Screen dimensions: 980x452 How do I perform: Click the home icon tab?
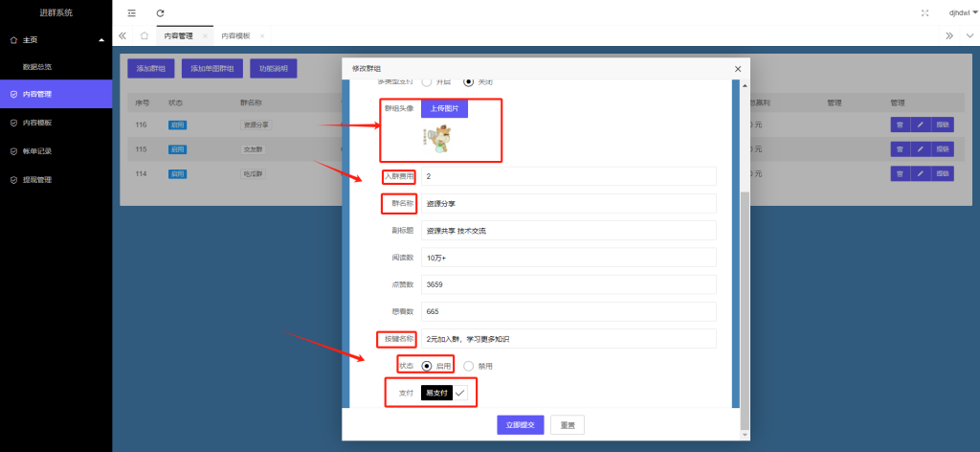144,35
